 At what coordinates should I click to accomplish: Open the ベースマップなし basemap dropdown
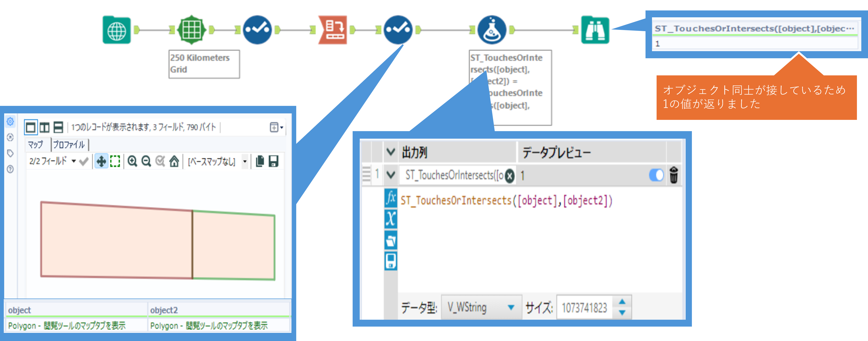pyautogui.click(x=245, y=161)
